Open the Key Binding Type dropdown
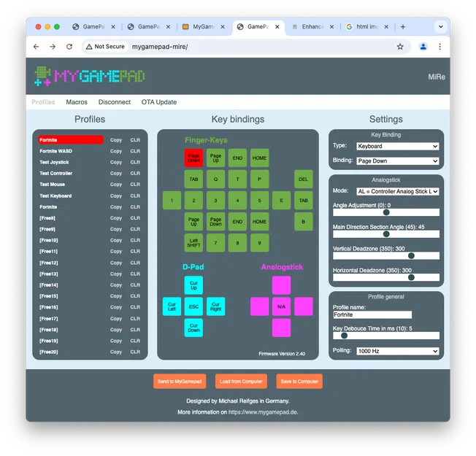The width and height of the screenshot is (476, 456). [397, 146]
